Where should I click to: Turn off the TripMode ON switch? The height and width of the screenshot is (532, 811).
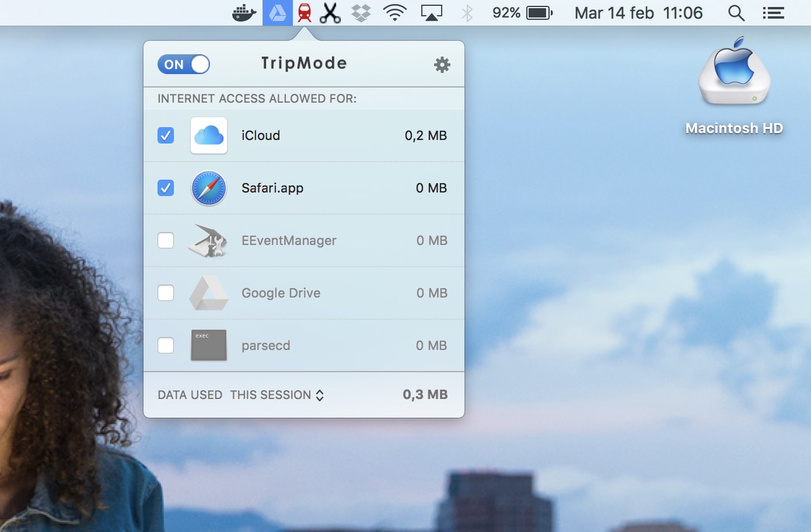(x=184, y=64)
